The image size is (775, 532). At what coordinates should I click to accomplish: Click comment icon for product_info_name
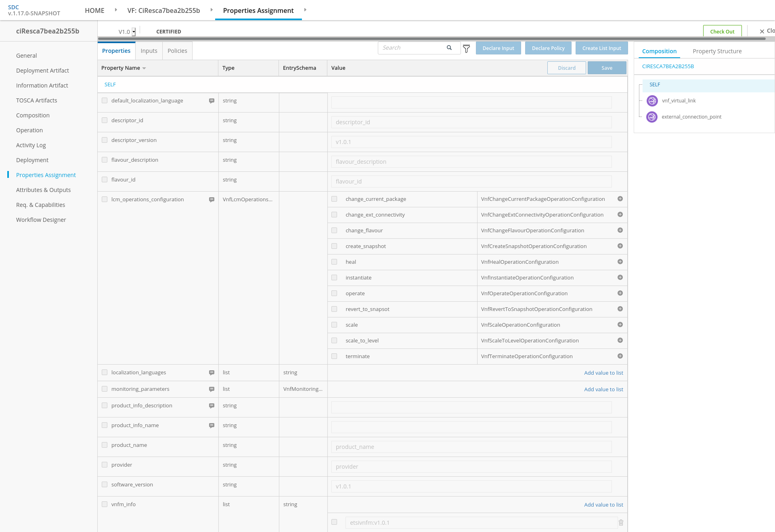click(x=212, y=426)
